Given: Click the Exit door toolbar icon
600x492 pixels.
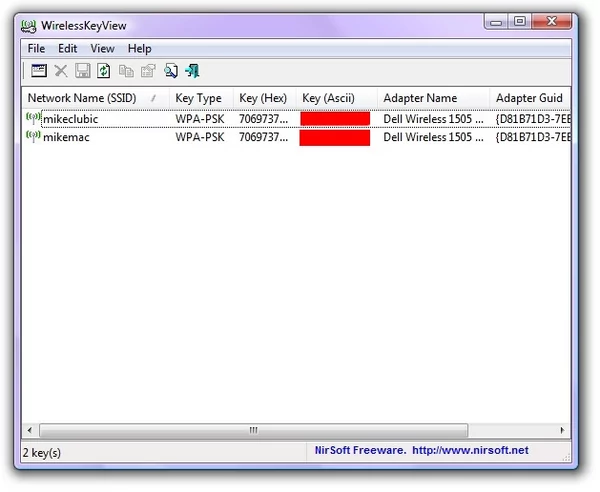Looking at the screenshot, I should 192,71.
